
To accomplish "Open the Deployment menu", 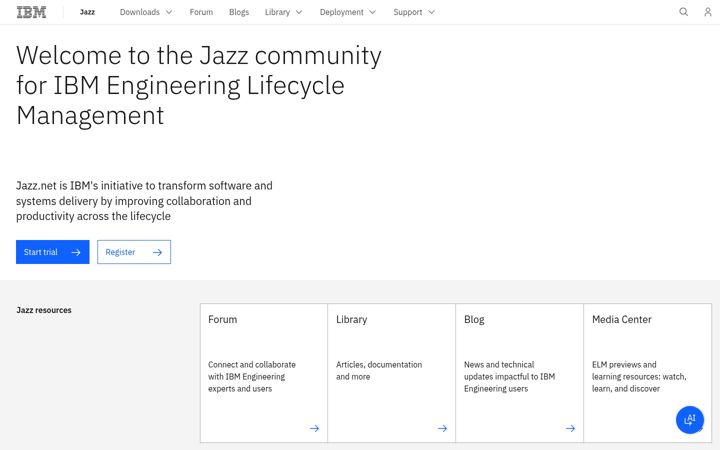I will 348,12.
